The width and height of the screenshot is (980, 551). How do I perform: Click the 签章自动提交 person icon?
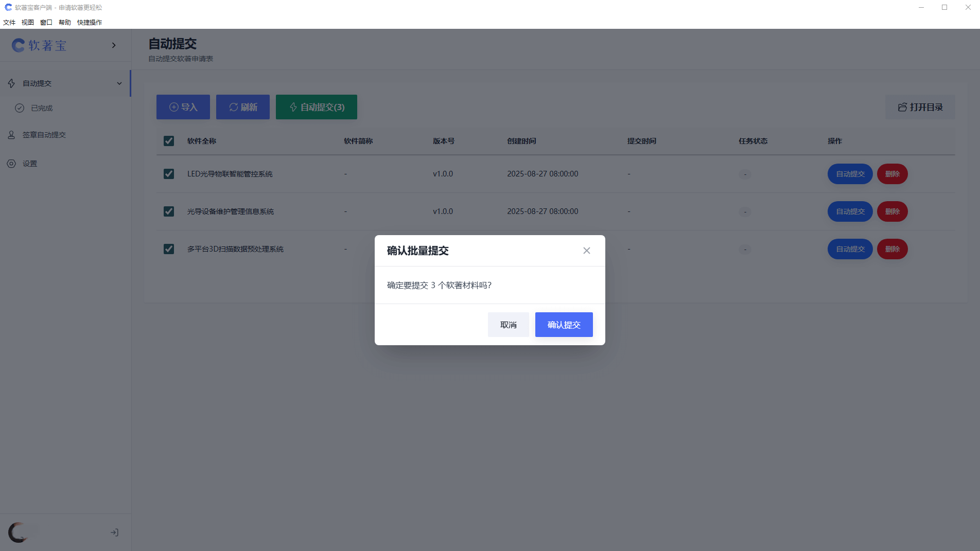coord(10,134)
